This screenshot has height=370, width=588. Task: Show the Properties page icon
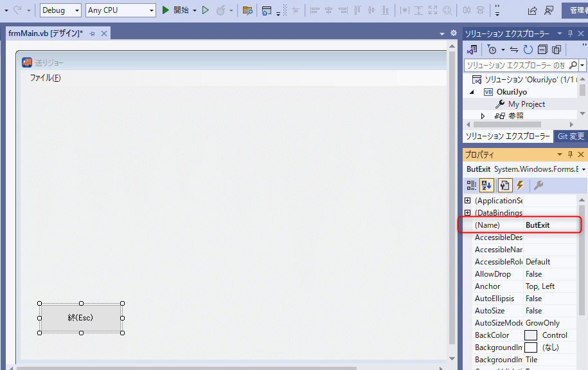[x=504, y=185]
